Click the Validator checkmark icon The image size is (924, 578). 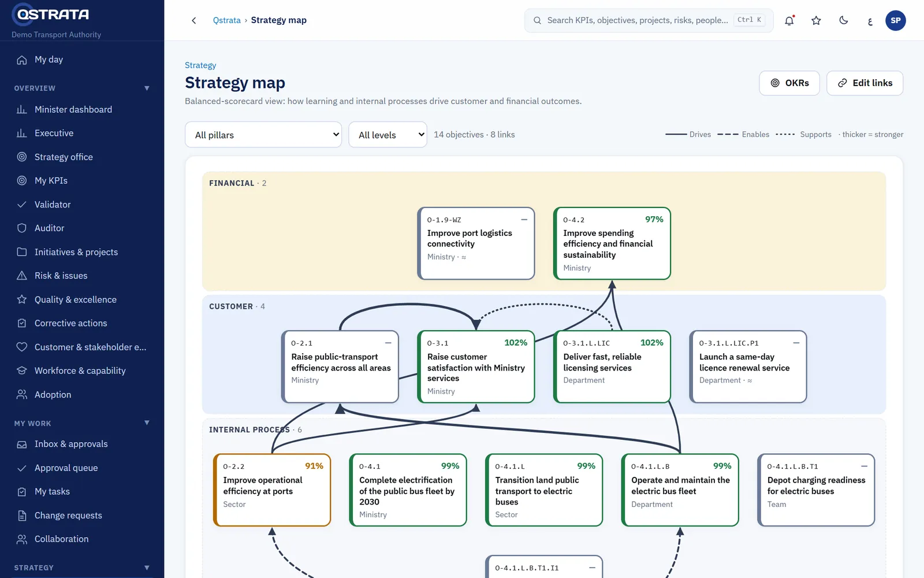[x=22, y=204]
